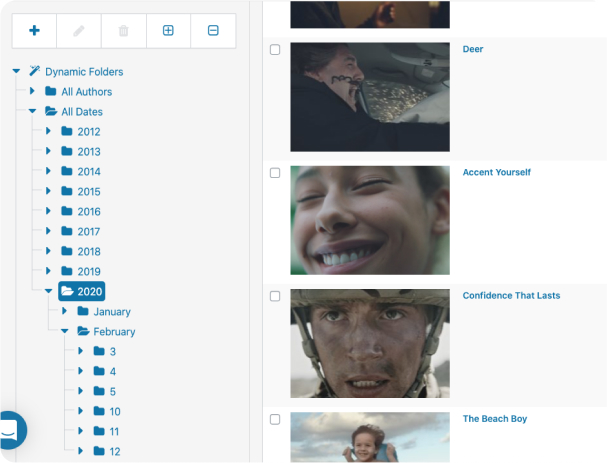Click the 2012 folder icon
This screenshot has height=463, width=607.
[67, 131]
